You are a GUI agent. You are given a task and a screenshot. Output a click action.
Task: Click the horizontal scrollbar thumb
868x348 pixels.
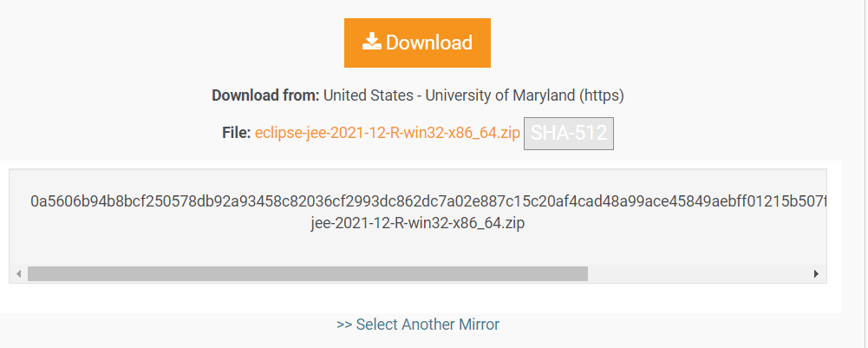pyautogui.click(x=307, y=273)
